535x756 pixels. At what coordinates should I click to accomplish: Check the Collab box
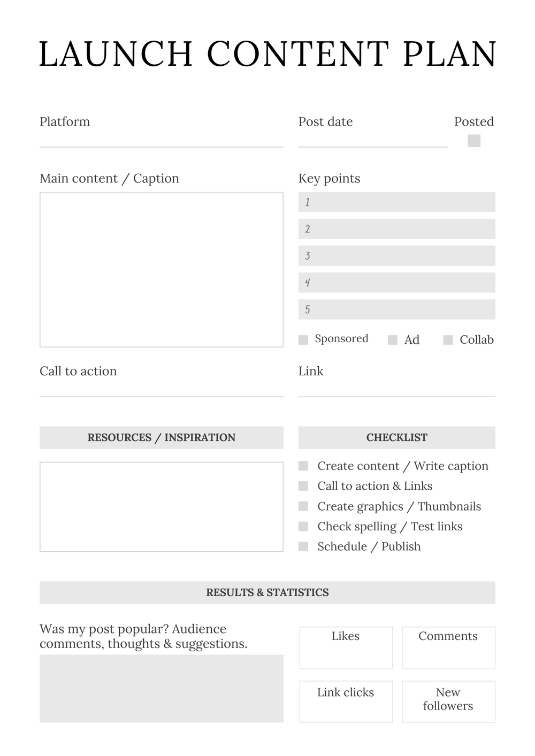(448, 340)
